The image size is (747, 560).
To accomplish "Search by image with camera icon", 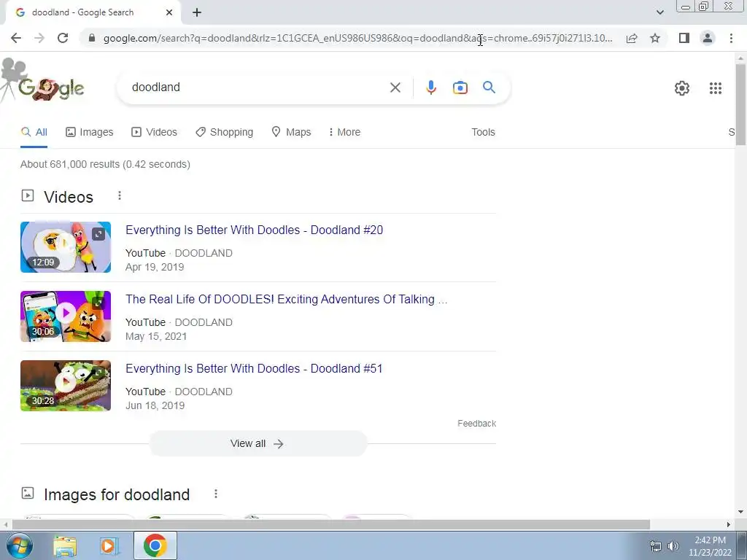I will tap(460, 87).
